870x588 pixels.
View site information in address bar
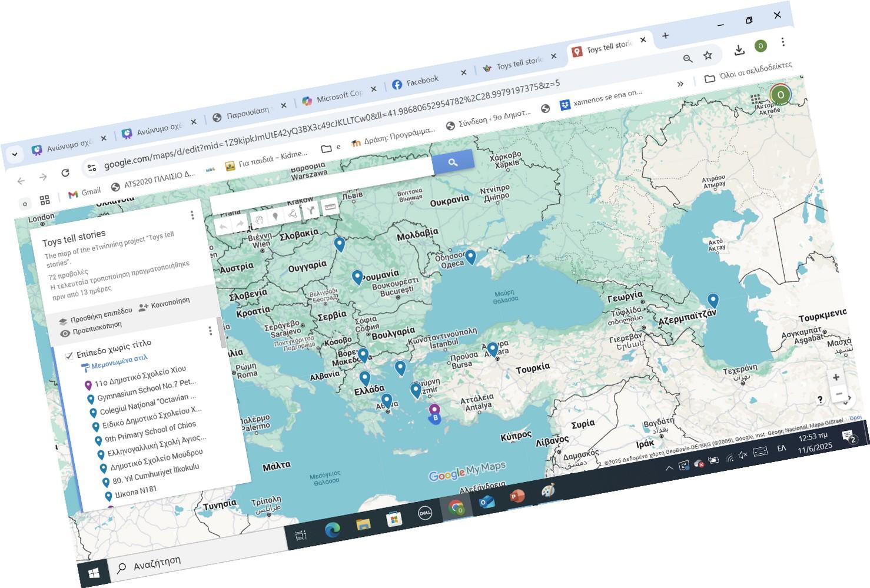tap(91, 168)
